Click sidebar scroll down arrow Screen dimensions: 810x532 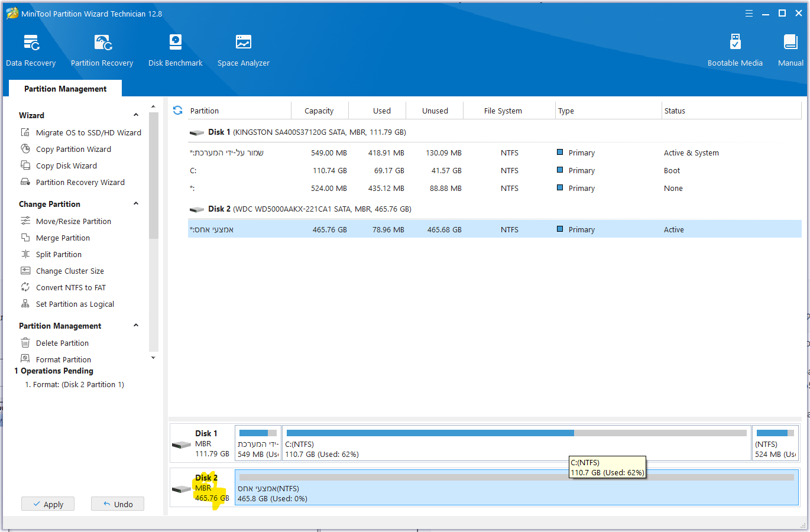click(x=154, y=358)
